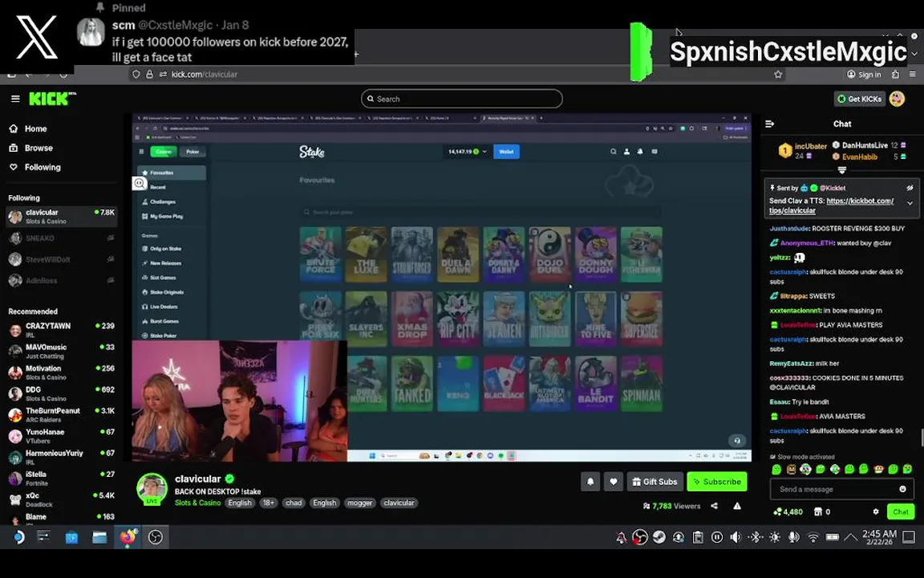Open xQc in Recommended channels
Image resolution: width=924 pixels, height=578 pixels.
[61, 499]
